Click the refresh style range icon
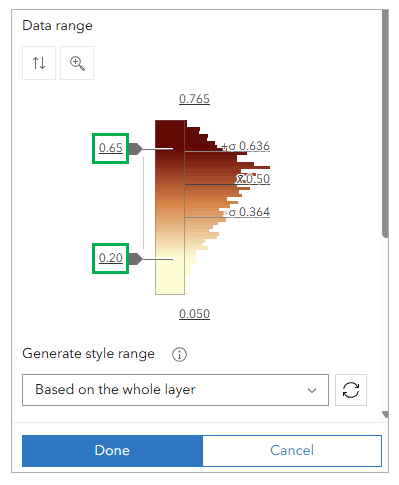Screen dimensions: 399x485 (351, 390)
